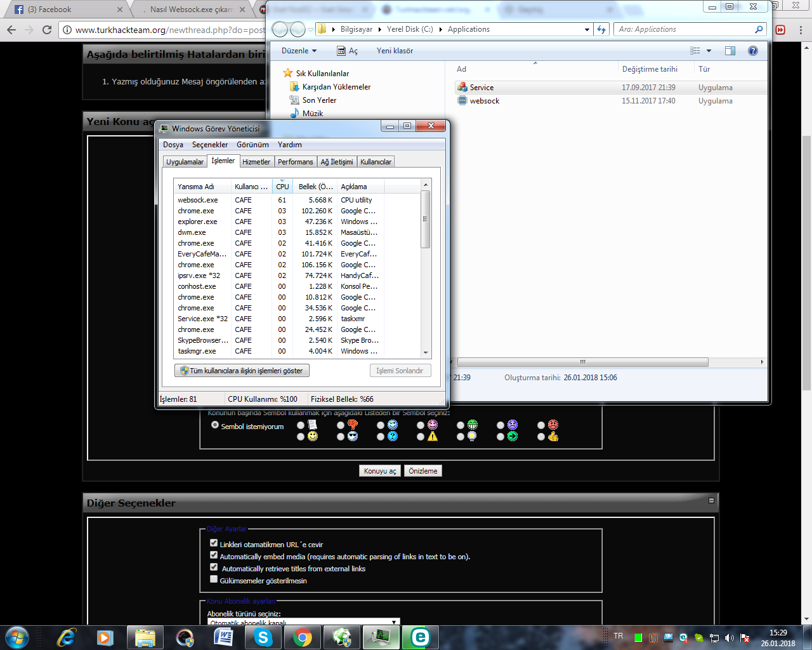The width and height of the screenshot is (812, 650).
Task: Enable 'Gülümsemeler gösterilmesin' checkbox
Action: point(214,580)
